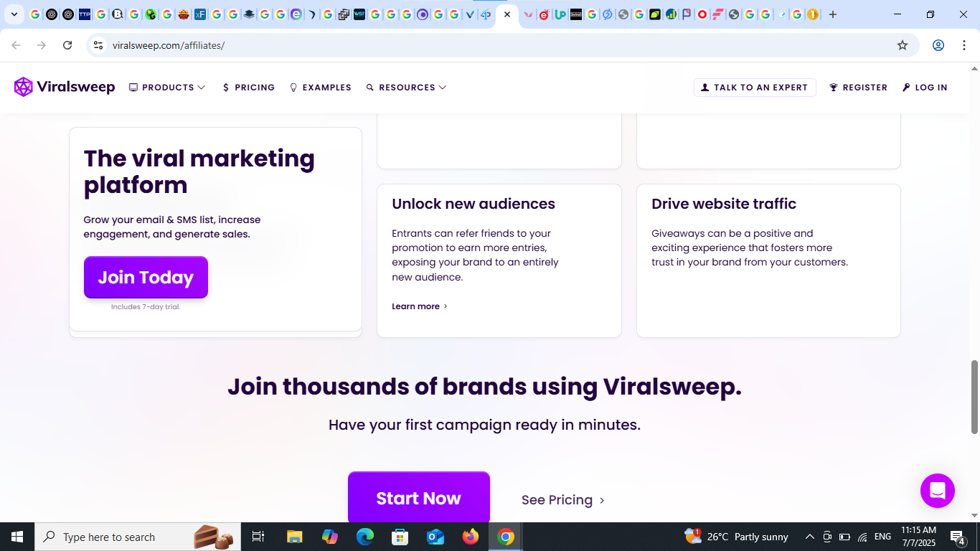Open the purple chat widget bubble
This screenshot has width=980, height=551.
pyautogui.click(x=938, y=491)
